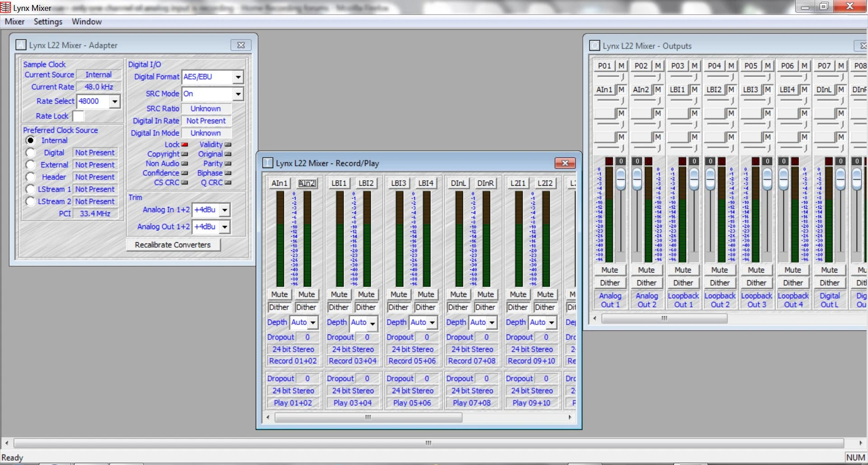
Task: Click the Play 07+08 button
Action: point(472,403)
